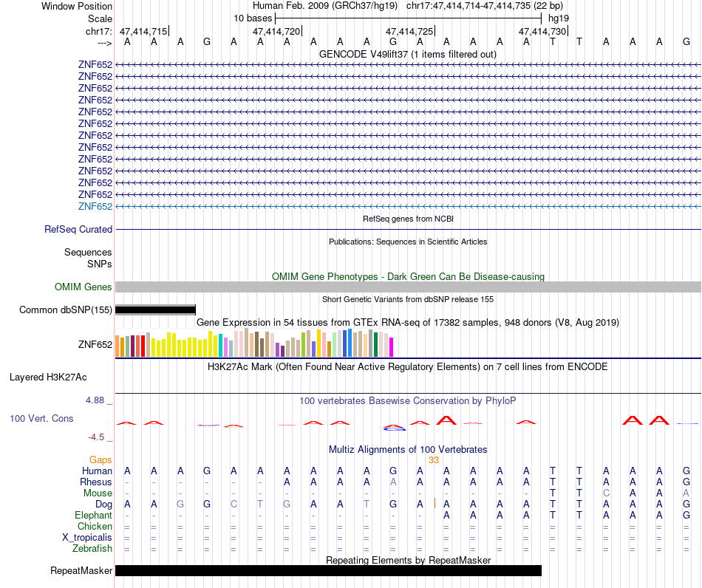Open Publications: Sequences in Scientific Articles title
Image resolution: width=702 pixels, height=588 pixels.
click(x=408, y=242)
